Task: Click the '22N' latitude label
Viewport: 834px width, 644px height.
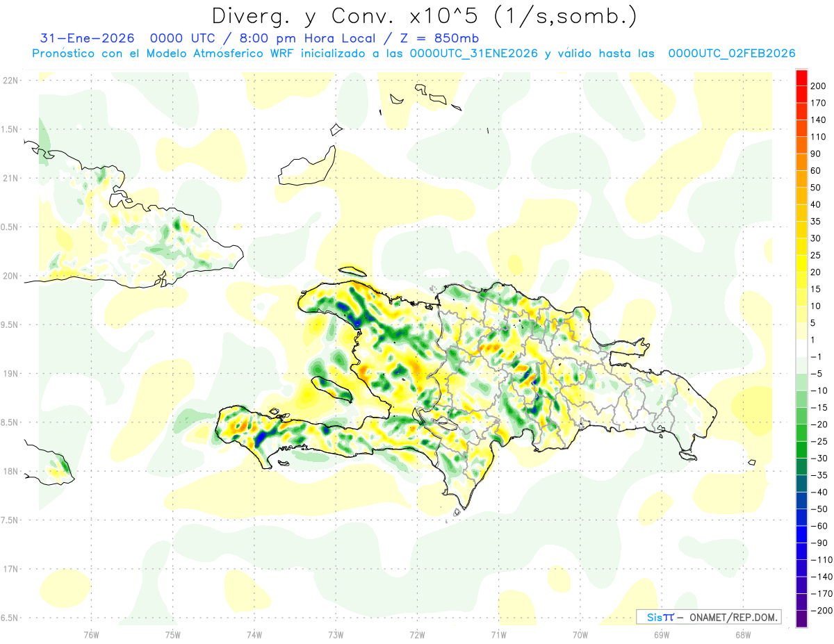Action: click(x=10, y=80)
